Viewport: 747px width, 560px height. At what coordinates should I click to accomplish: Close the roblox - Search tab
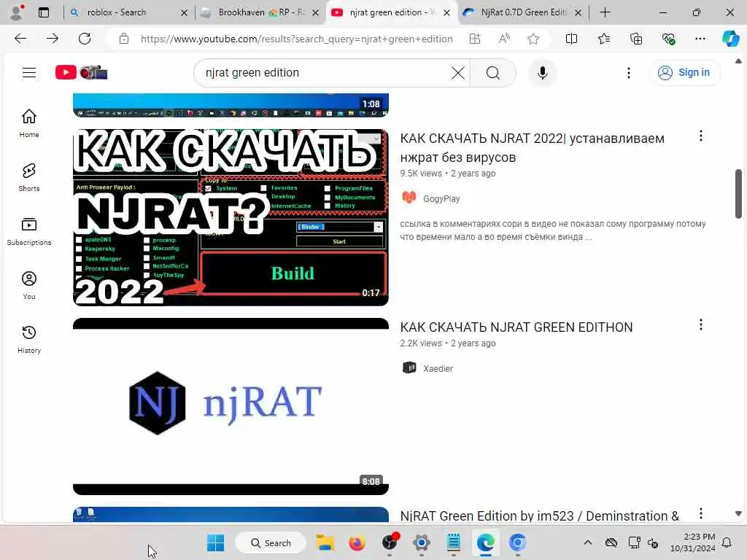click(x=184, y=13)
